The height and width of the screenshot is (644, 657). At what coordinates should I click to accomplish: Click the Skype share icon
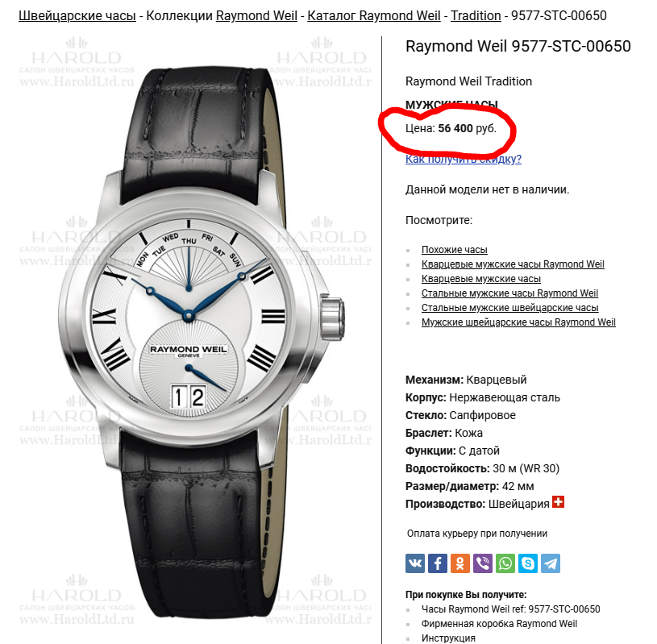click(528, 563)
